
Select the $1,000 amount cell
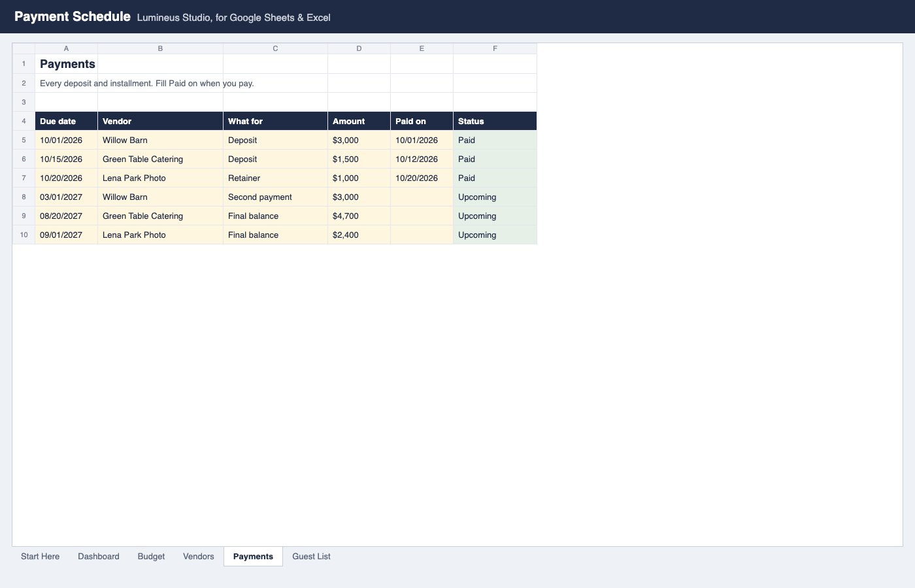(x=359, y=178)
